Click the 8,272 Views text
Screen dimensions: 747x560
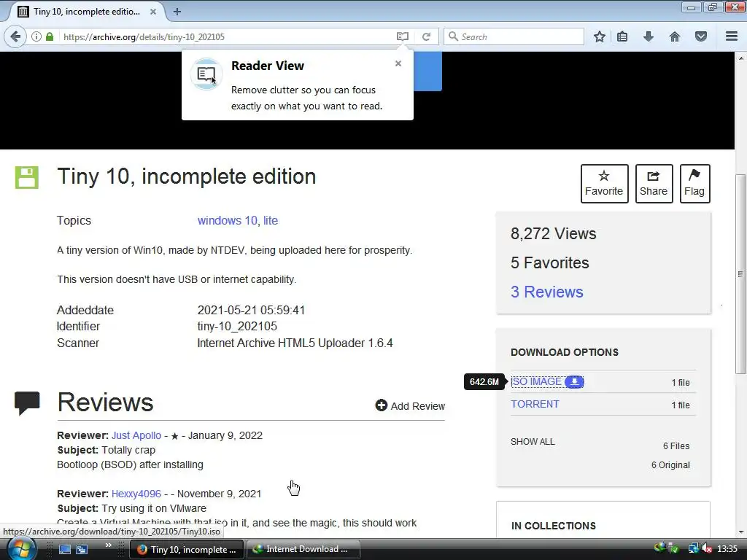[553, 234]
